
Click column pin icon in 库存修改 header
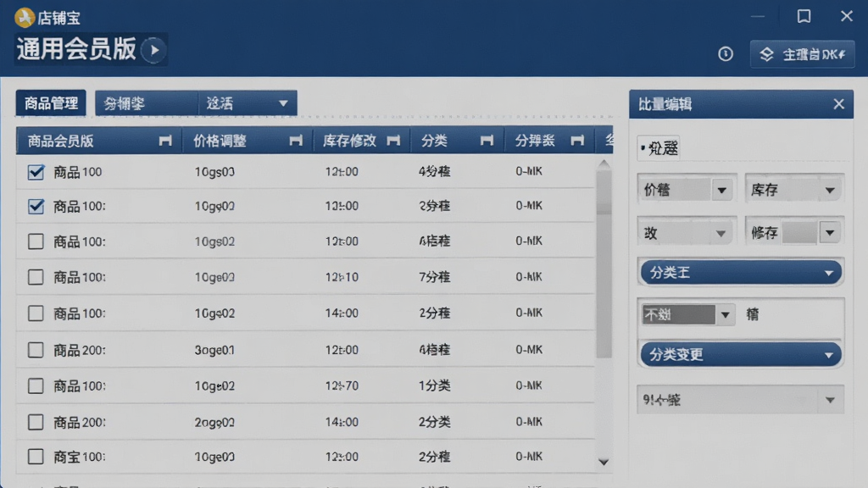coord(393,141)
